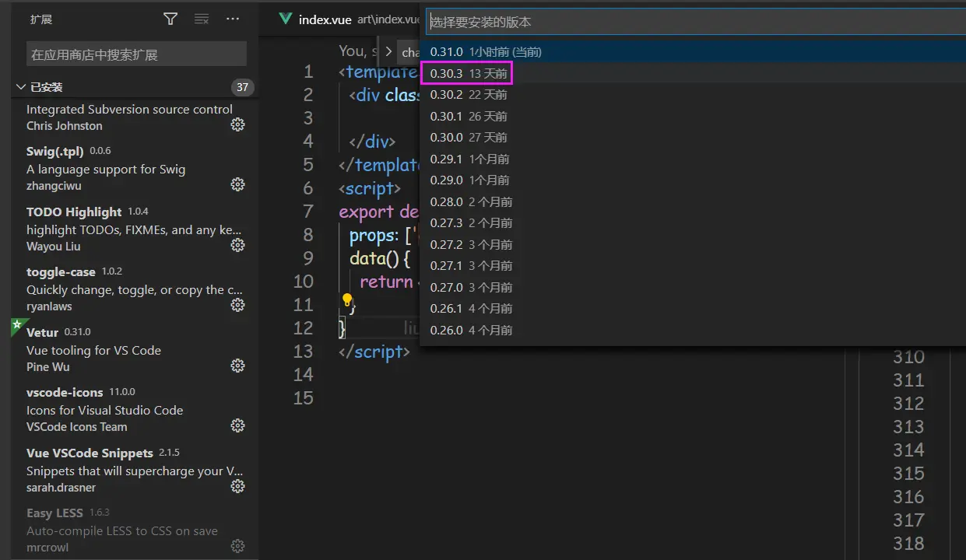Open the extensions filter funnel icon
The width and height of the screenshot is (966, 560).
coord(170,19)
